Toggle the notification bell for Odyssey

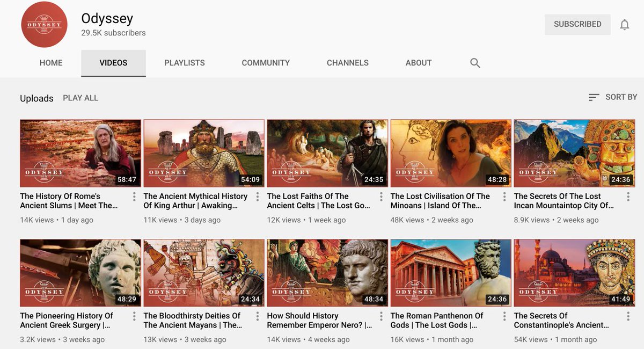[625, 25]
